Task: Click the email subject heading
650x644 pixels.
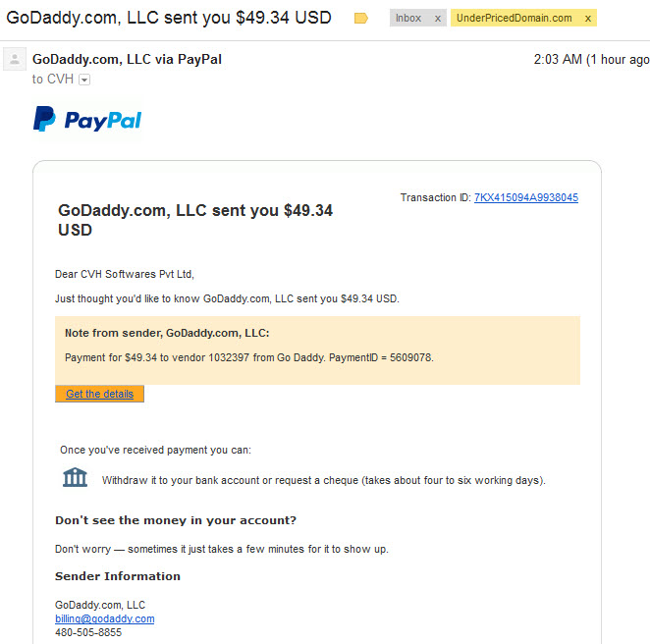Action: coord(169,18)
